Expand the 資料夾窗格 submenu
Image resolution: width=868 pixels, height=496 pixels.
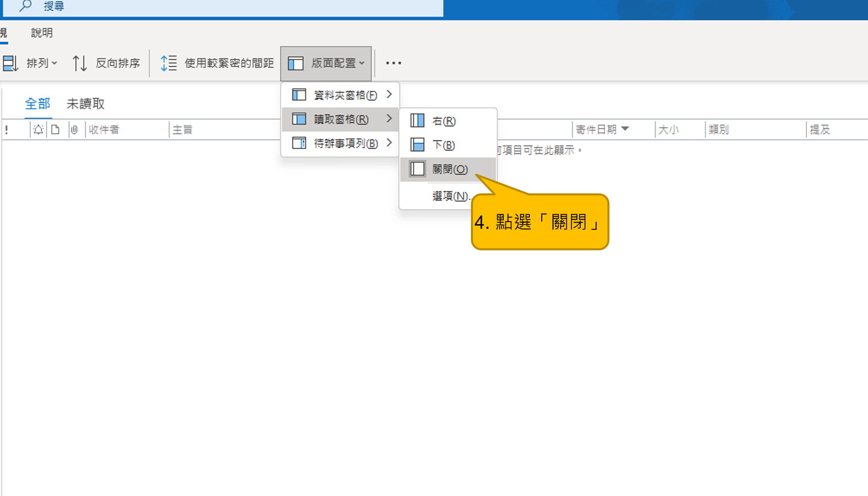coord(341,95)
